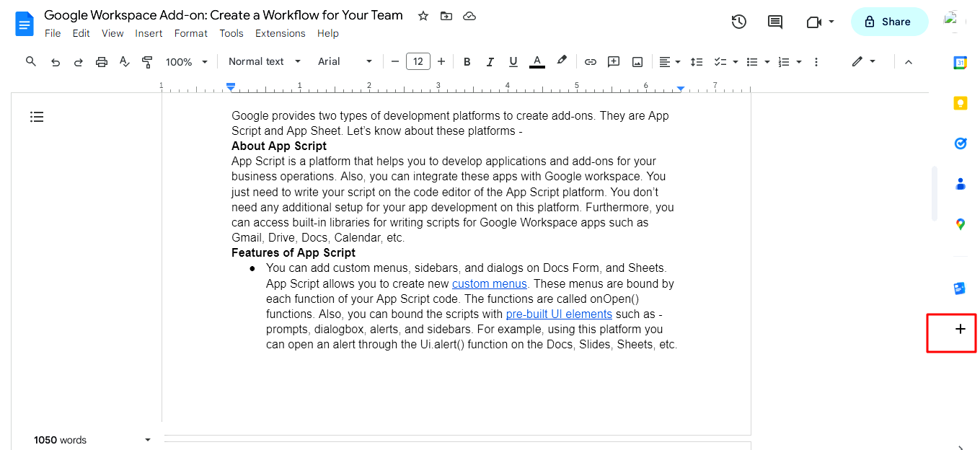
Task: Open the Normal text style dropdown
Action: tap(265, 62)
